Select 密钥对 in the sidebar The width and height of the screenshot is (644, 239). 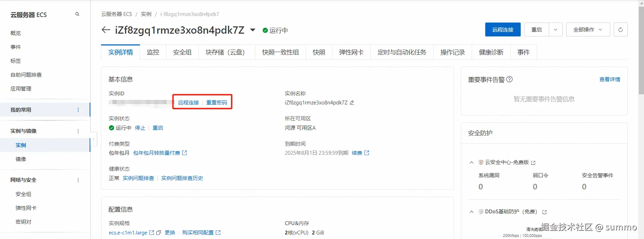pyautogui.click(x=23, y=222)
